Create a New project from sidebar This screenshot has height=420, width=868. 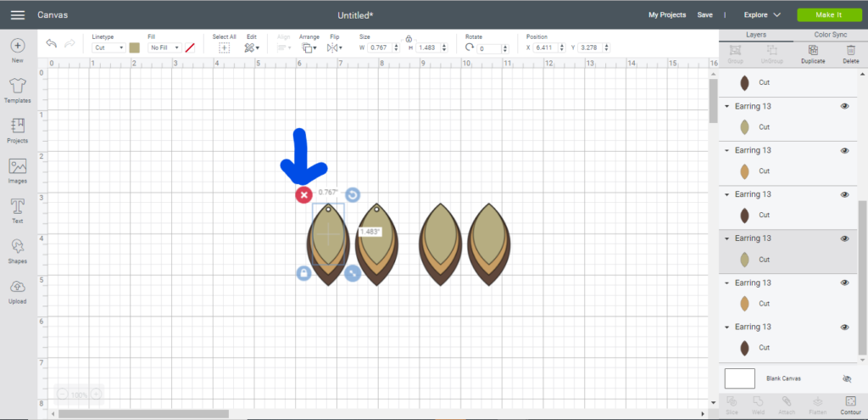[x=18, y=50]
